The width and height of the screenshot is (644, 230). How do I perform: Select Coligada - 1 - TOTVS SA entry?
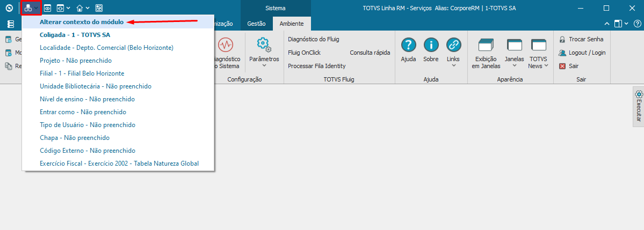[x=118, y=35]
